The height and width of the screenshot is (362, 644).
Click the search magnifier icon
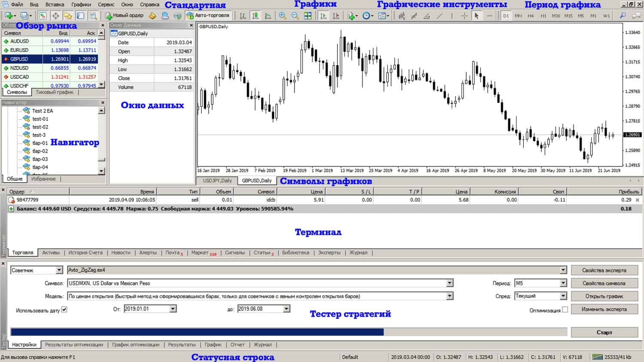tap(623, 15)
